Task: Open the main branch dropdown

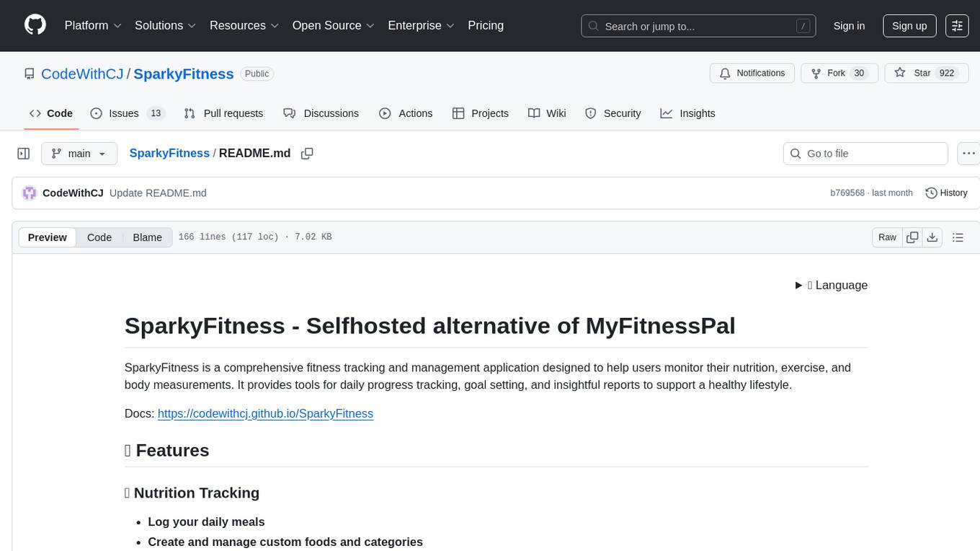Action: 79,154
